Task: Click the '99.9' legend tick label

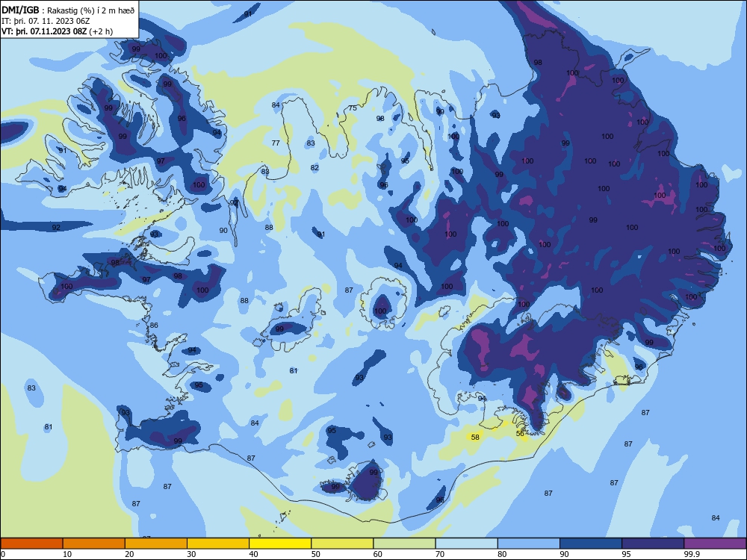Action: click(x=692, y=554)
